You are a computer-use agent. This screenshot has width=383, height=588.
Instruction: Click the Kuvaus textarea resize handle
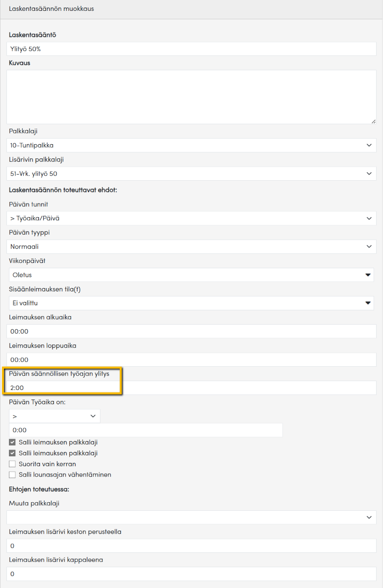coord(373,121)
